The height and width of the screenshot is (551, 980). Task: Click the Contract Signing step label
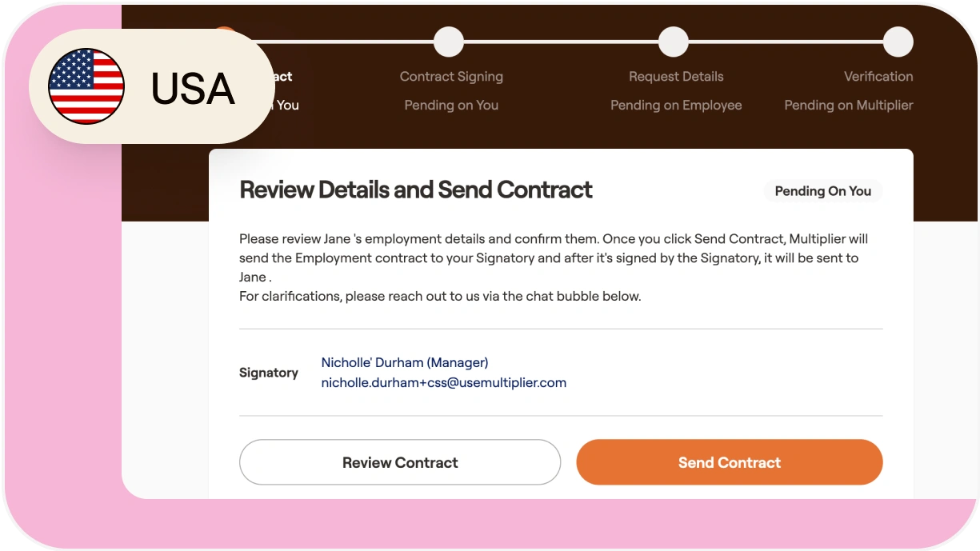point(450,76)
